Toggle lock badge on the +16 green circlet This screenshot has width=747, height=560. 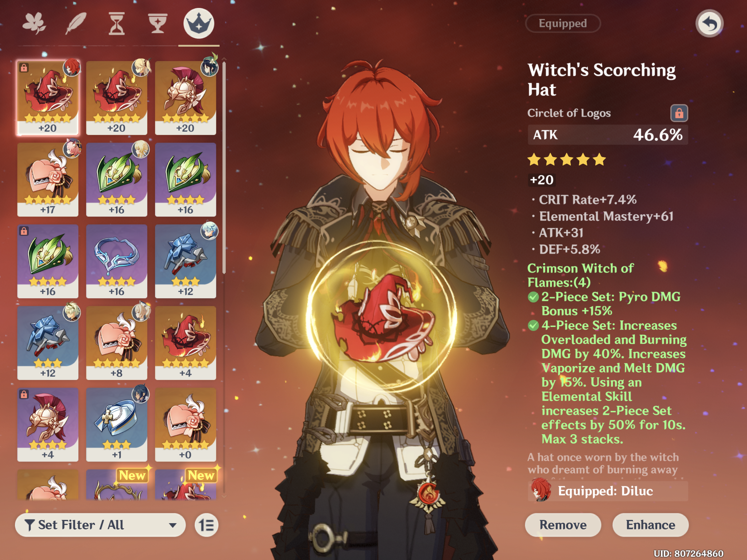[24, 231]
